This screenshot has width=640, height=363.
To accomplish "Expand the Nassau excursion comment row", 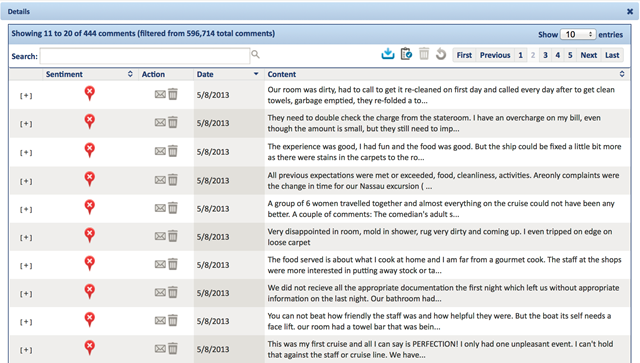I will tap(26, 181).
